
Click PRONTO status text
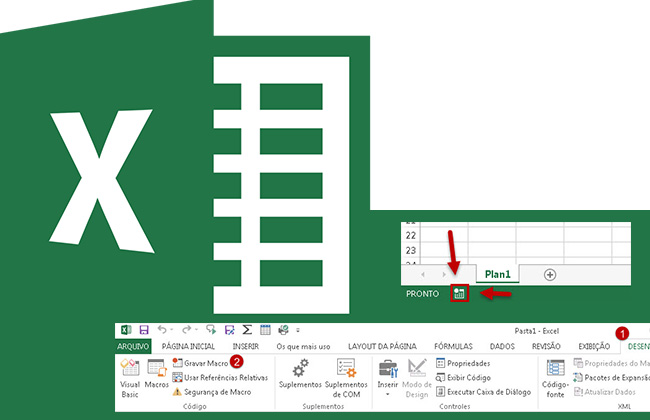tap(422, 294)
